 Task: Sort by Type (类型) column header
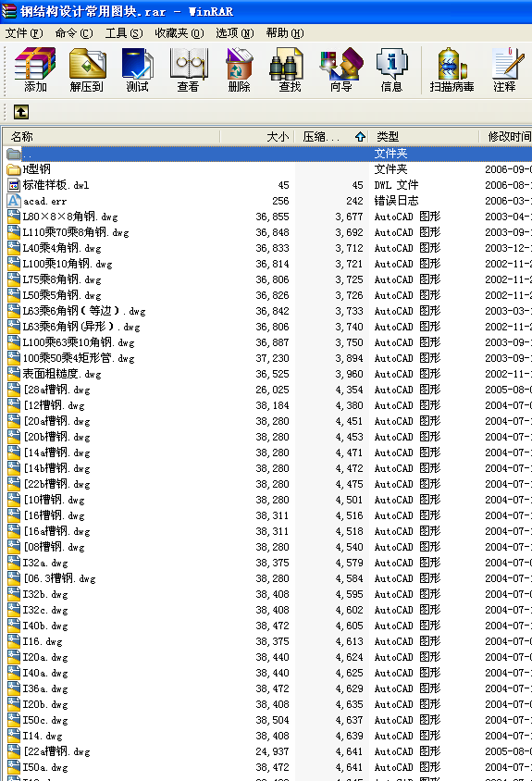coord(424,136)
